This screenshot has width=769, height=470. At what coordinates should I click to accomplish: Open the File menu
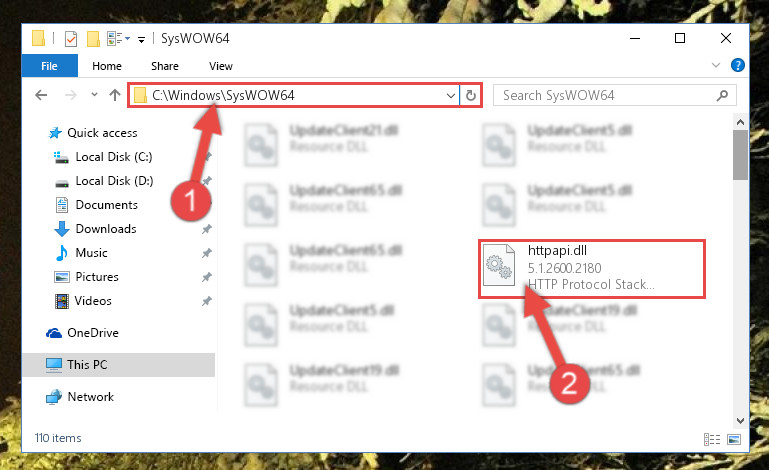(x=50, y=66)
